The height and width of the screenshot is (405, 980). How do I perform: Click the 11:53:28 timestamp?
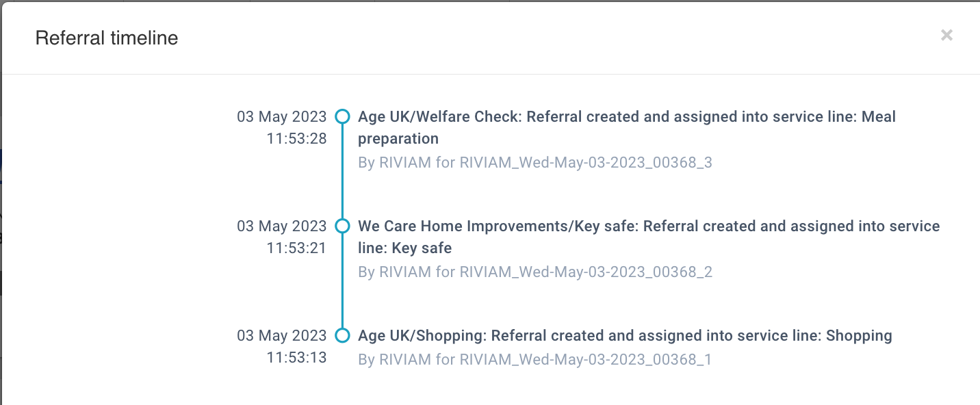(296, 139)
